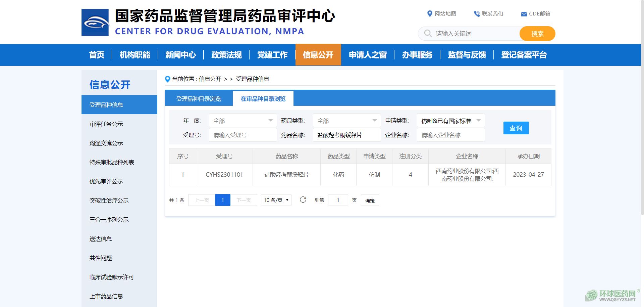644x307 pixels.
Task: Click the CDE mailbox envelope icon
Action: coord(524,14)
